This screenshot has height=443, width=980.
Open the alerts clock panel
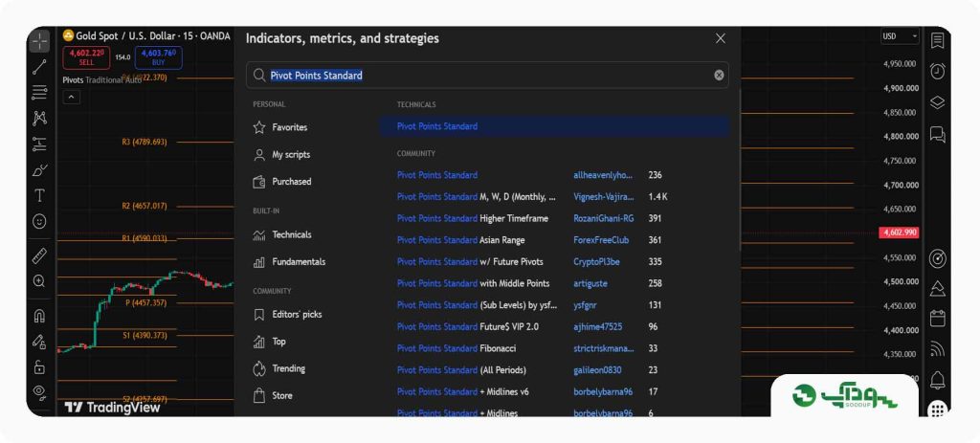point(938,71)
